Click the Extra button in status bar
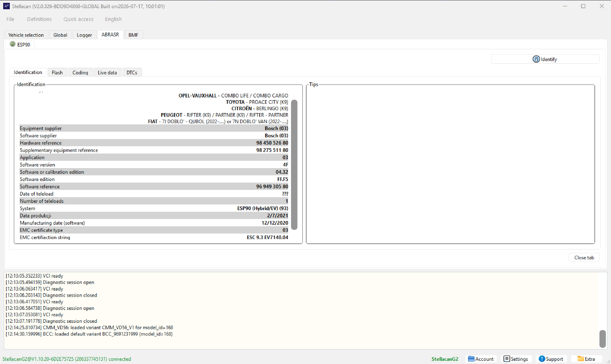This screenshot has width=611, height=364. tap(586, 359)
